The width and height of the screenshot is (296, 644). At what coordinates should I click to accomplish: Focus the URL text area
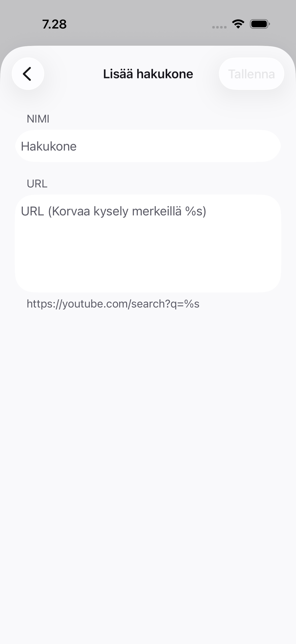coord(148,243)
